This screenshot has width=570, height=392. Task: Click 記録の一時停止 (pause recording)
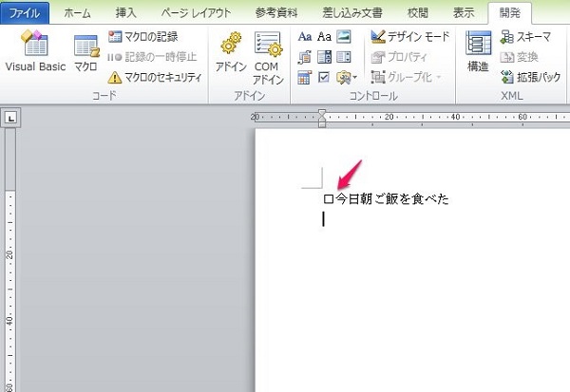(152, 57)
